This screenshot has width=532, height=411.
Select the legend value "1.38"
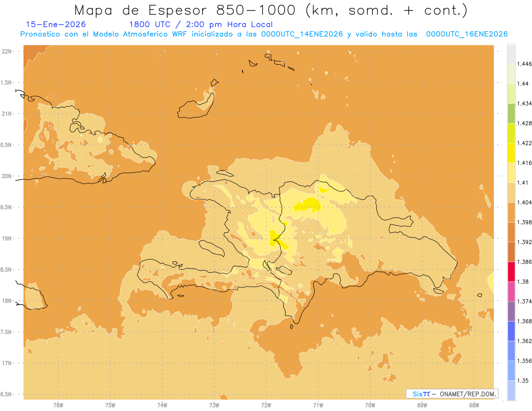[523, 282]
